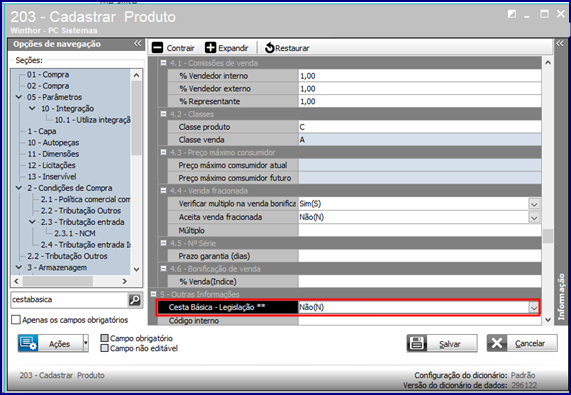Screen dimensions: 571x395
Task: Enable Apenas os campos obrigatórios checkbox
Action: (x=16, y=320)
